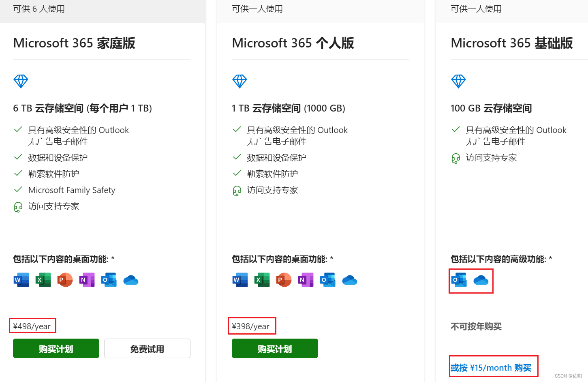Click the Outlook icon in the Family plan

click(109, 280)
